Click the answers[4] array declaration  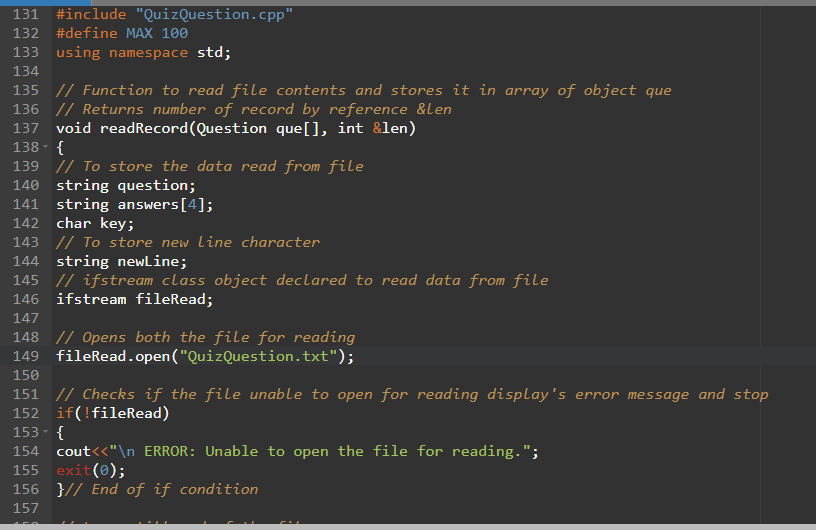click(162, 204)
